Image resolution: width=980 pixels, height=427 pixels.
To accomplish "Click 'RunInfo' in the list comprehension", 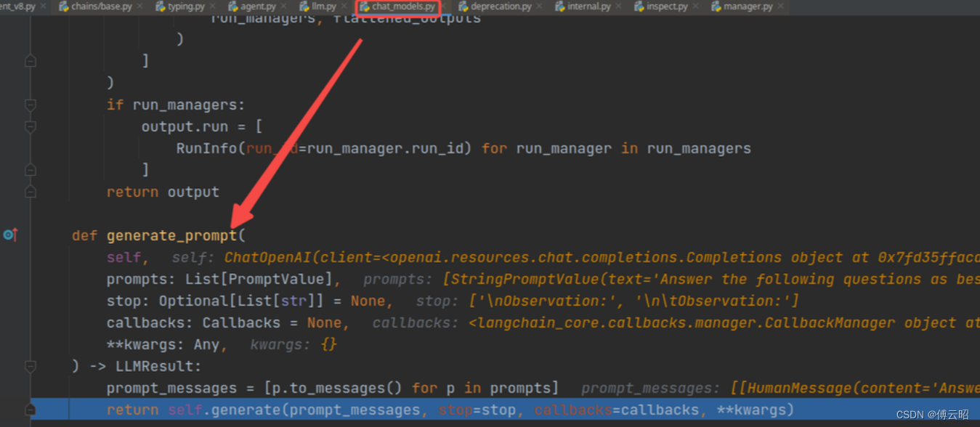I will pyautogui.click(x=206, y=148).
